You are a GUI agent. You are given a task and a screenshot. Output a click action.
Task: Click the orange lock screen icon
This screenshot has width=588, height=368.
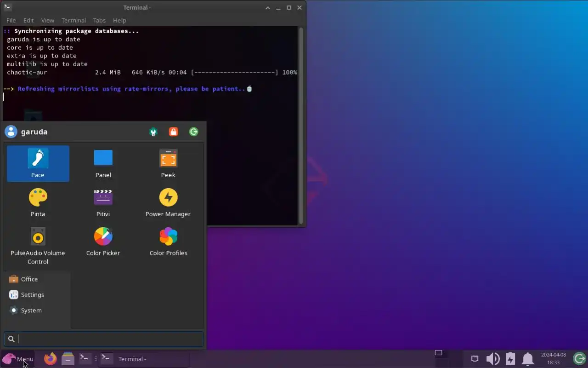173,132
